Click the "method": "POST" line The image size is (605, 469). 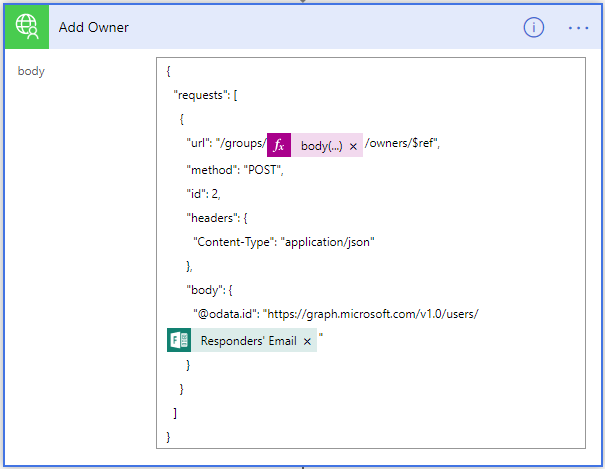click(235, 170)
